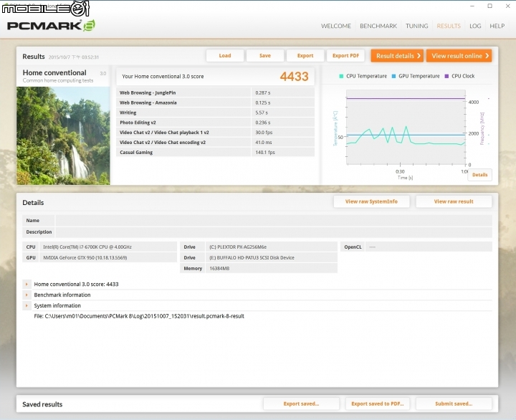Open the TUNING tab
This screenshot has height=420, width=516.
click(416, 26)
